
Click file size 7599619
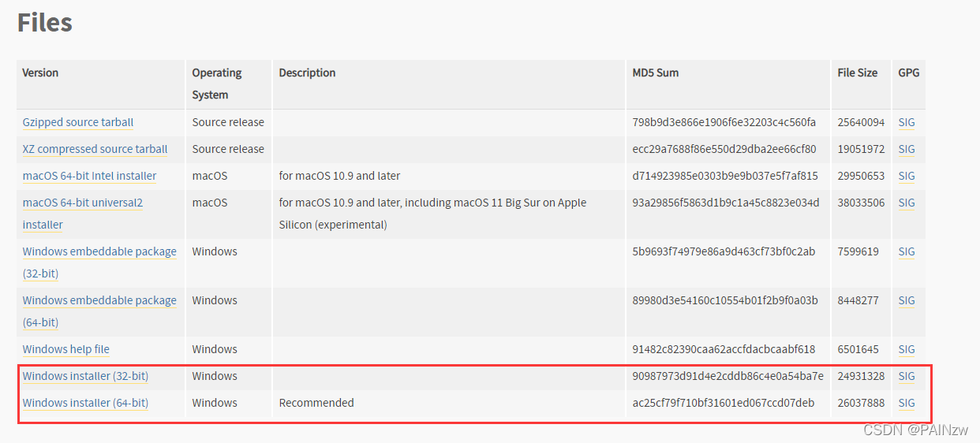tap(858, 251)
